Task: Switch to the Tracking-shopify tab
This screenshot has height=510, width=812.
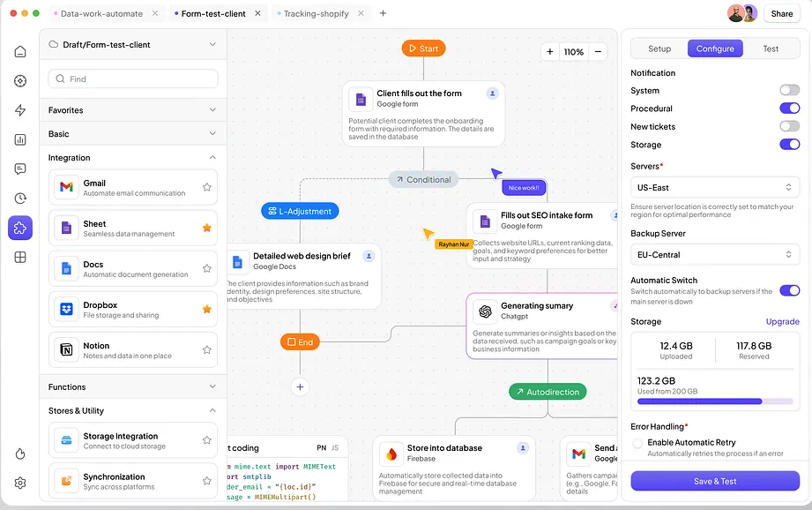Action: click(317, 14)
